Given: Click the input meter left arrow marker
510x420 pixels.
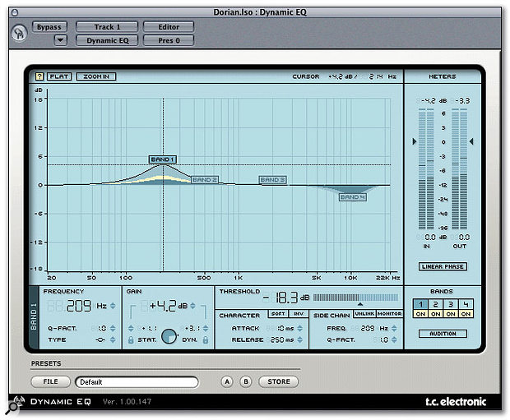Looking at the screenshot, I should coord(414,141).
